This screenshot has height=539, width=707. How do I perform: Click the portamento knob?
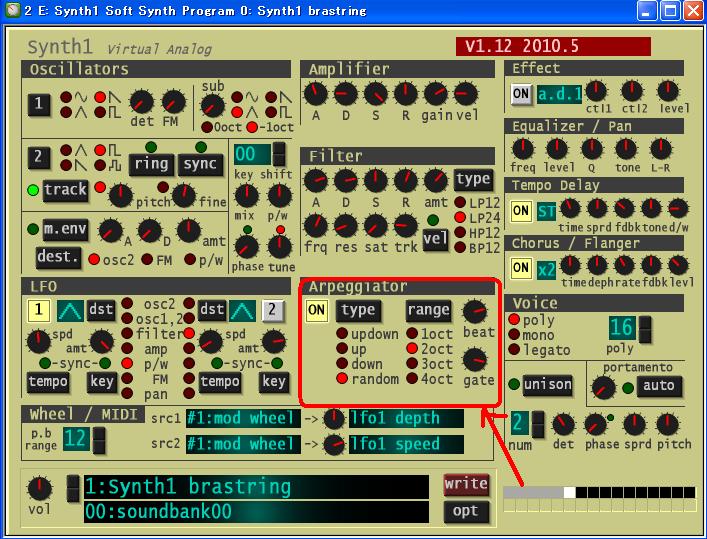tap(603, 388)
